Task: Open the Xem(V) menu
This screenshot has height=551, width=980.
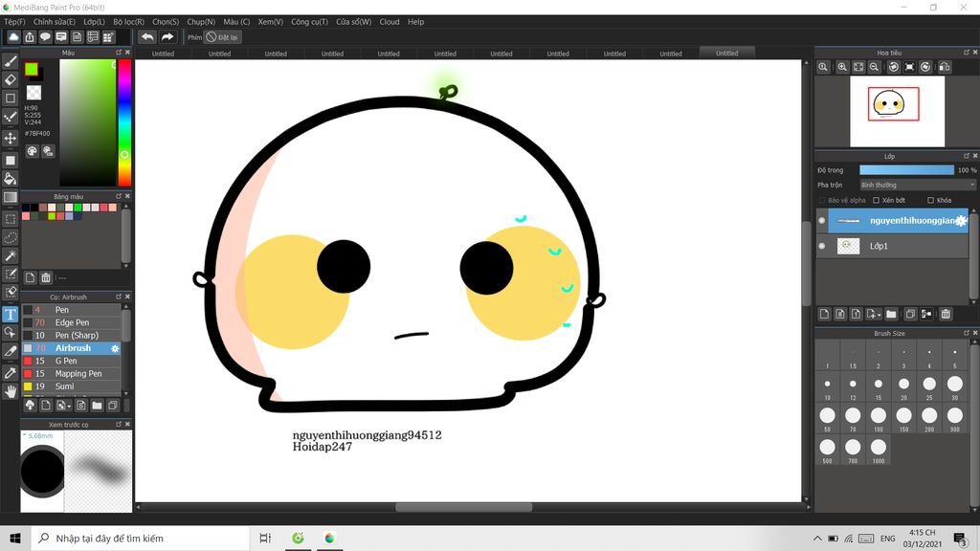Action: click(271, 22)
